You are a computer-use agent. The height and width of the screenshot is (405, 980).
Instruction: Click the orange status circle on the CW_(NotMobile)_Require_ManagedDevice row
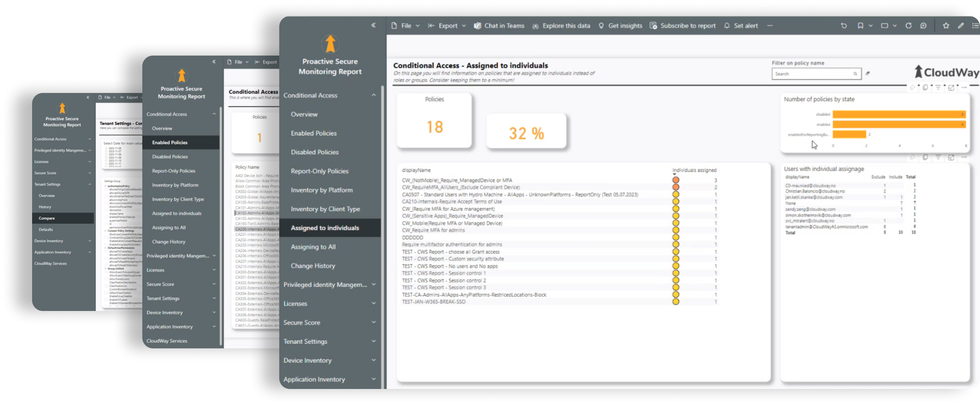(675, 180)
